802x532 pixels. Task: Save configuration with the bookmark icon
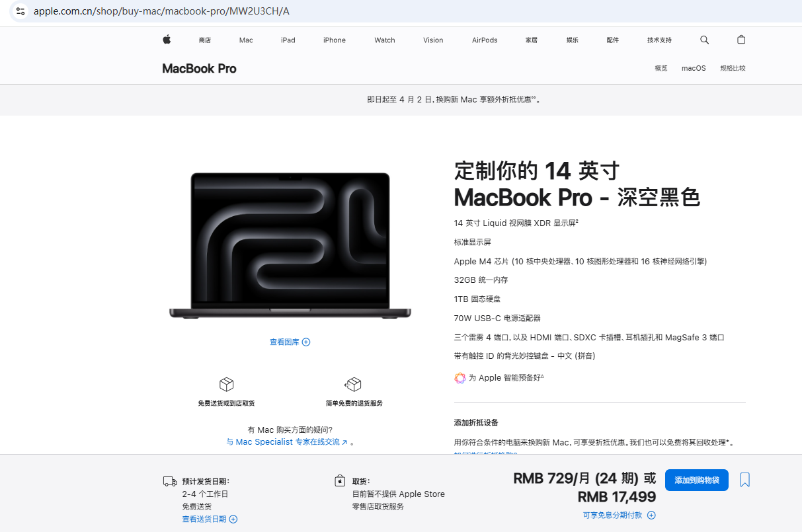coord(745,480)
